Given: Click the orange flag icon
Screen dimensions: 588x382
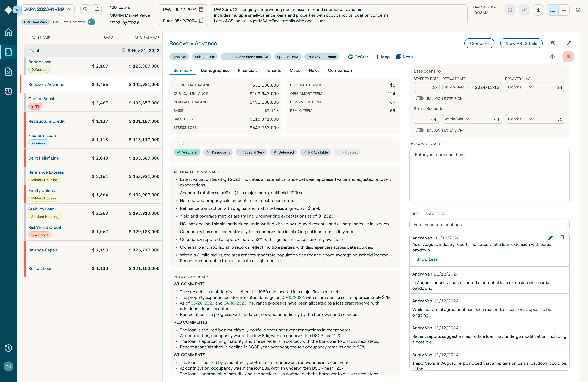Looking at the screenshot, I should pyautogui.click(x=568, y=56).
